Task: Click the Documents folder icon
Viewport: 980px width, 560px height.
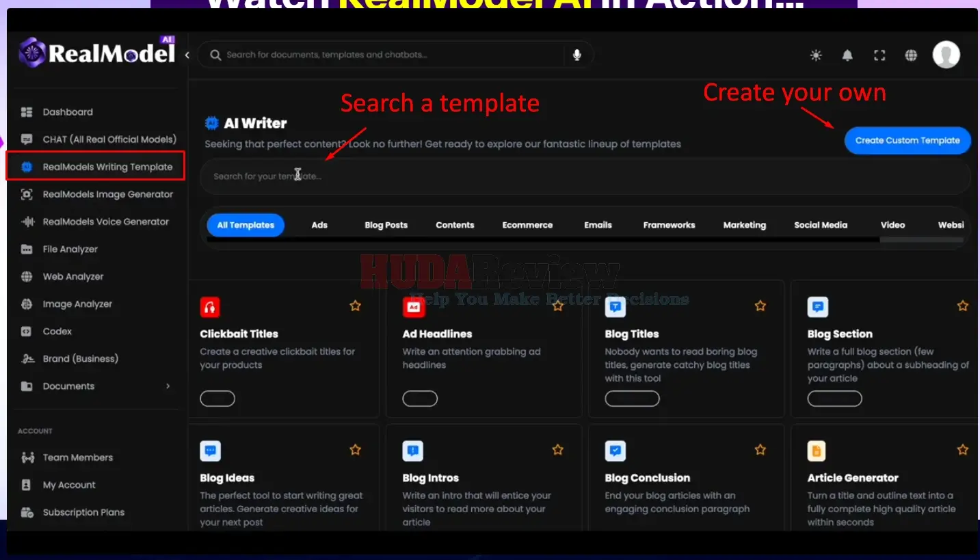Action: [27, 386]
